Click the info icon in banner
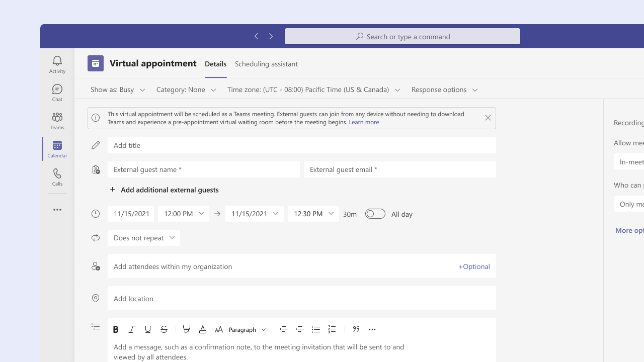Viewport: 644px width, 362px height. tap(96, 118)
